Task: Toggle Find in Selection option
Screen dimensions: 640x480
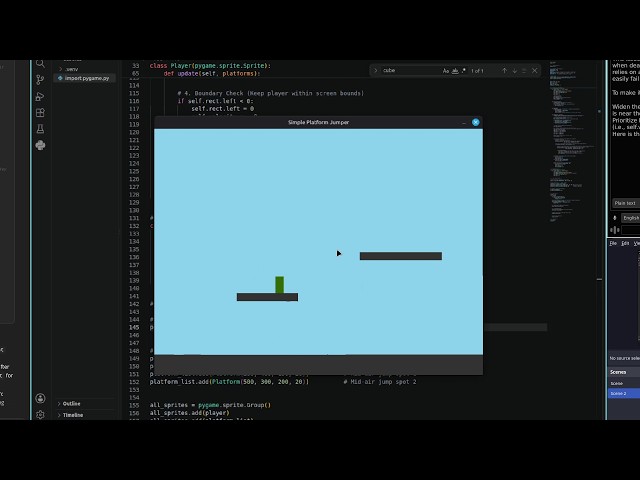Action: 524,71
